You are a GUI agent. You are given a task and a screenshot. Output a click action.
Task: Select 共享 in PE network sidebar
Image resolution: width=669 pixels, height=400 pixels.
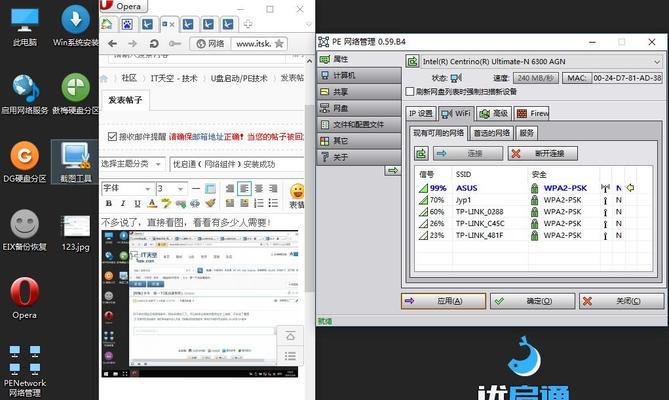360,92
